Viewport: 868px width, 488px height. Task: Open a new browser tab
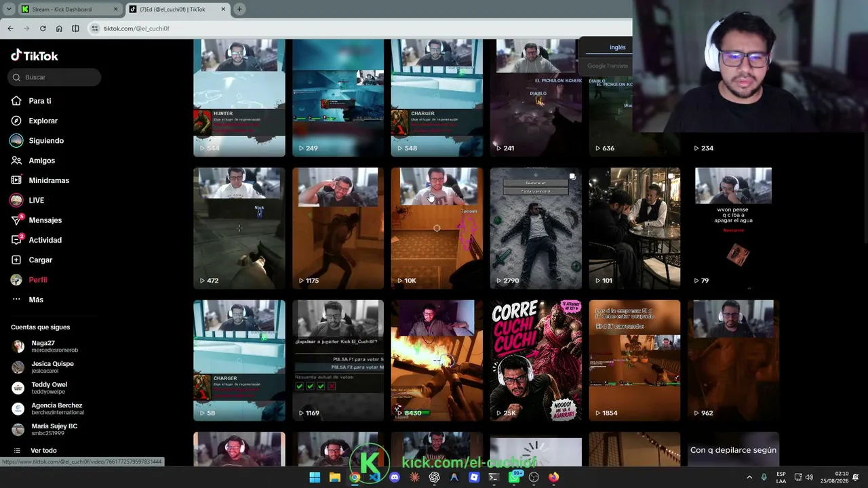tap(239, 9)
